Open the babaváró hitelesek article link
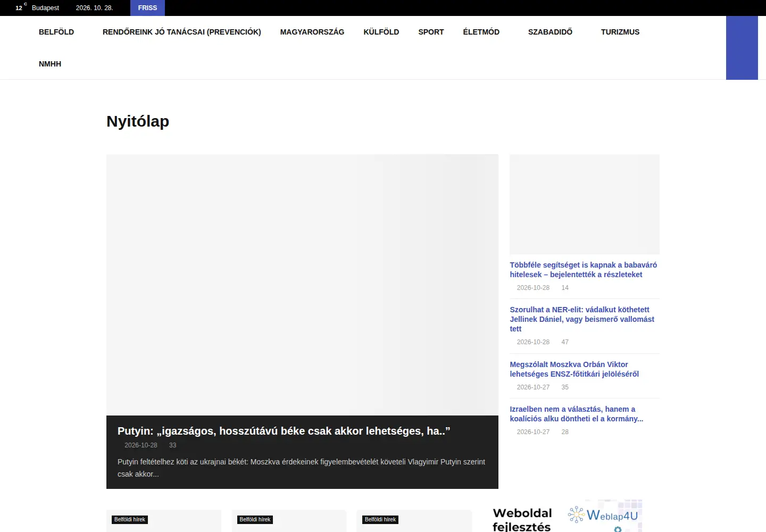The image size is (766, 532). (584, 270)
